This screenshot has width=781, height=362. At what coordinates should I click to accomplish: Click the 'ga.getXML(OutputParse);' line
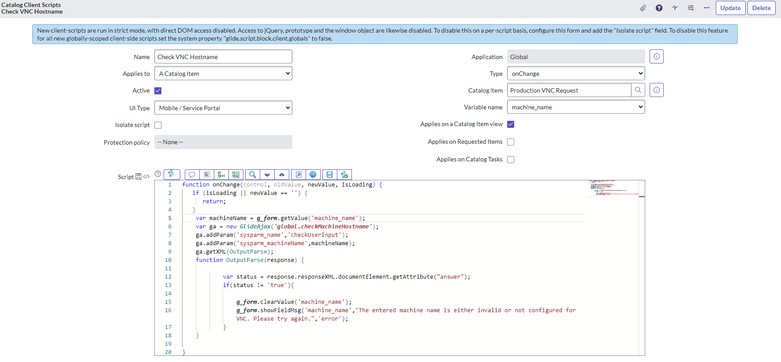pos(235,252)
